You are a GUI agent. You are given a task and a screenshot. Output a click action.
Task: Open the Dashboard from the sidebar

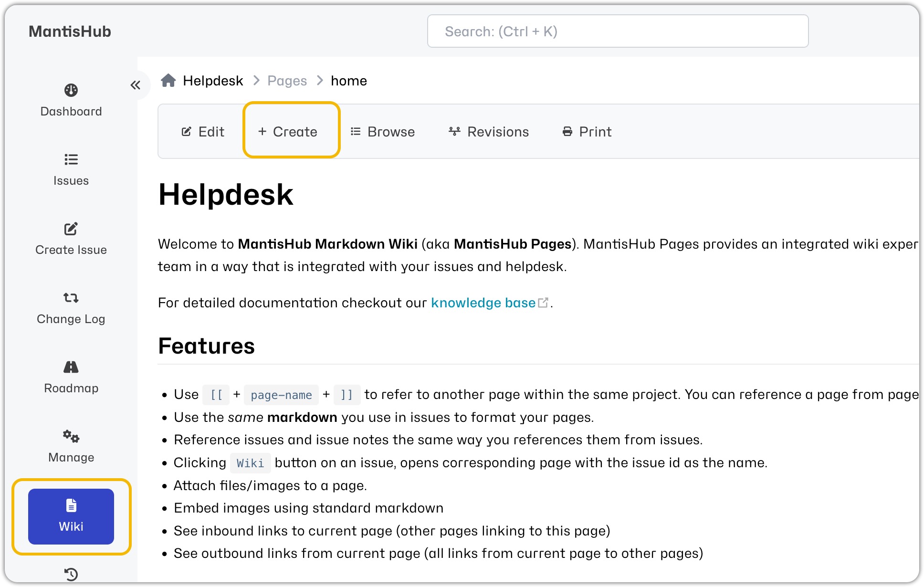[x=71, y=100]
